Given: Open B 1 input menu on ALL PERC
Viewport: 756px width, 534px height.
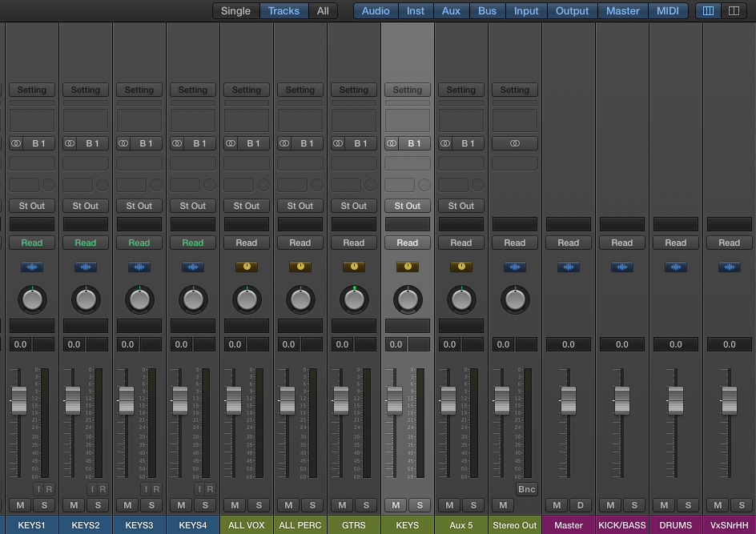Looking at the screenshot, I should tap(308, 143).
